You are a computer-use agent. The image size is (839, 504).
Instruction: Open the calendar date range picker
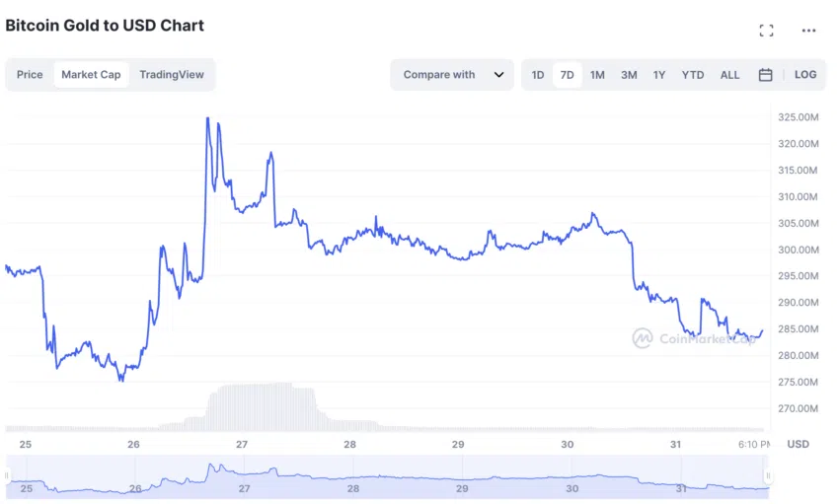[x=765, y=75]
